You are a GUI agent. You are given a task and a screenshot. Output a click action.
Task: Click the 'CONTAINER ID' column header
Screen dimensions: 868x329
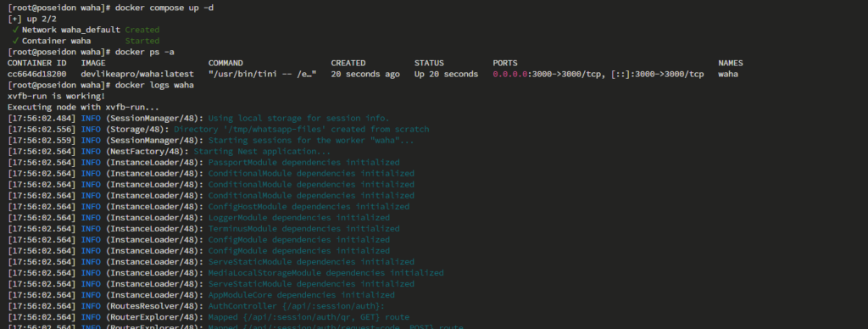click(x=37, y=63)
